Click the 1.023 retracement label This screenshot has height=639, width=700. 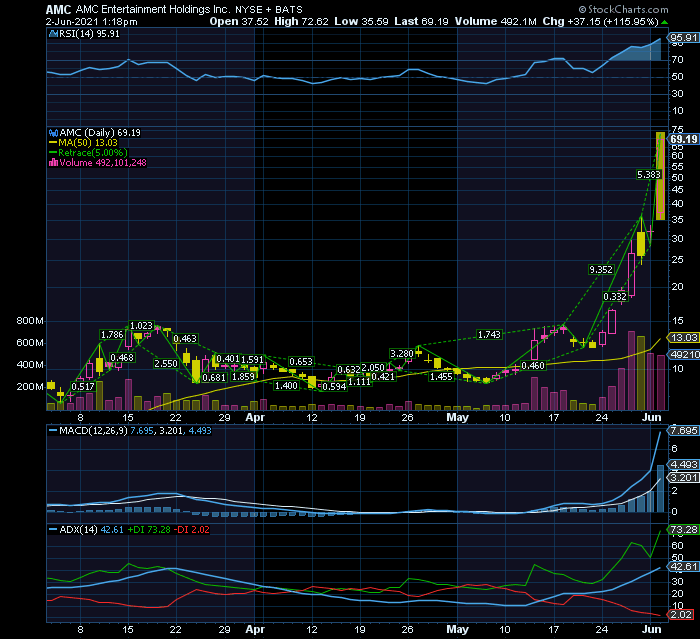(141, 326)
